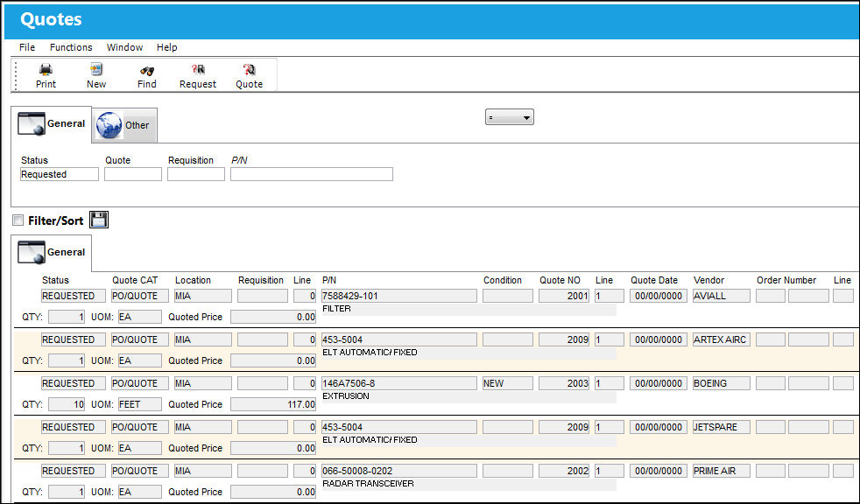
Task: Open the equals operator dropdown
Action: tap(509, 117)
